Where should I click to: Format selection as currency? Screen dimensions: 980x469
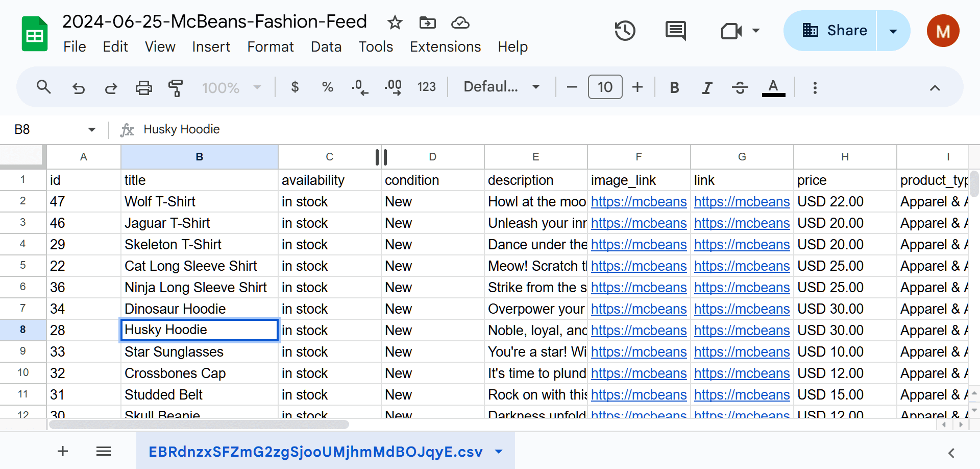pyautogui.click(x=295, y=87)
